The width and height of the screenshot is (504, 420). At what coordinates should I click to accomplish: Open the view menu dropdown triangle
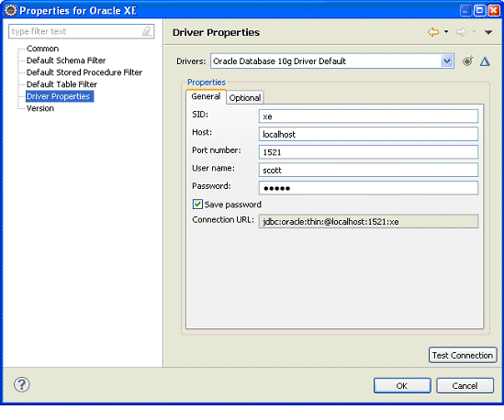pos(488,32)
